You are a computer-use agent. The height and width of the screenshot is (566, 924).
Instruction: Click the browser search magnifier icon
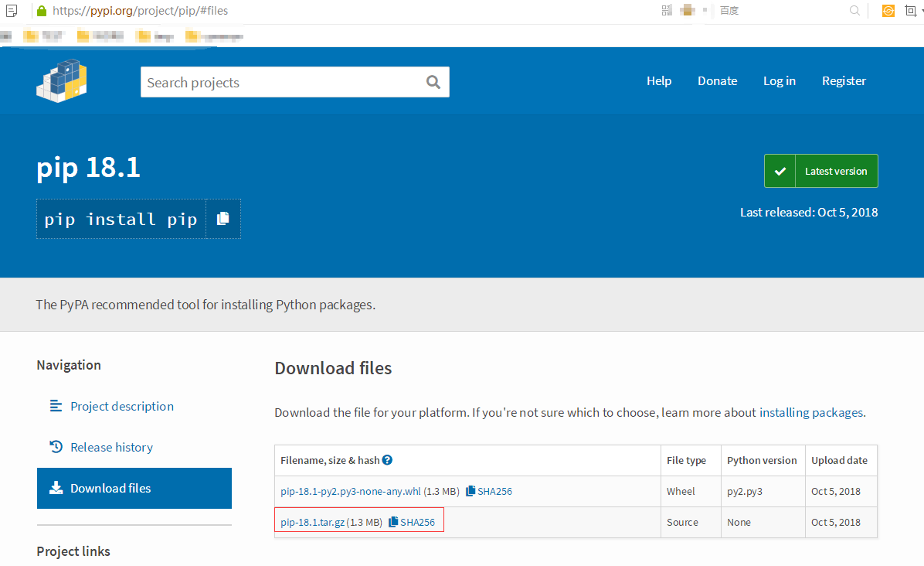pos(854,10)
